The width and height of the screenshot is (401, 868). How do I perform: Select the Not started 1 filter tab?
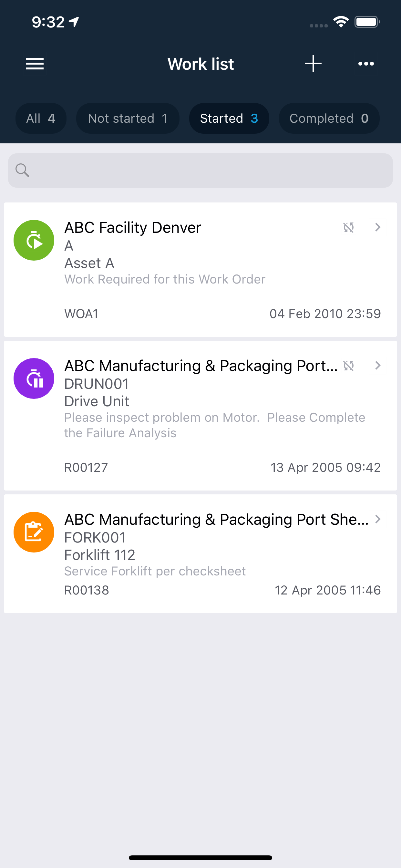(x=128, y=118)
